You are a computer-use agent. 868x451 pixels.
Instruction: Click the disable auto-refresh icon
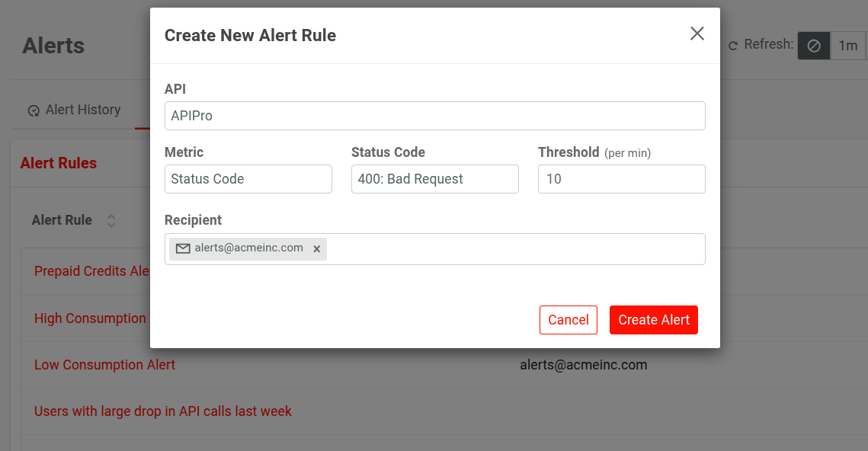[x=812, y=45]
